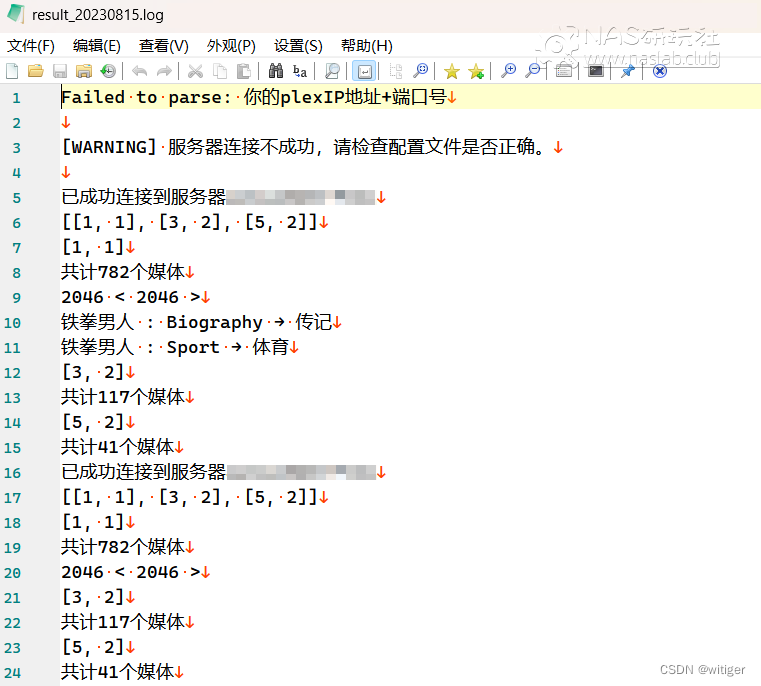Open the 编辑(E) menu
Screen dimensions: 761x686
(x=97, y=46)
